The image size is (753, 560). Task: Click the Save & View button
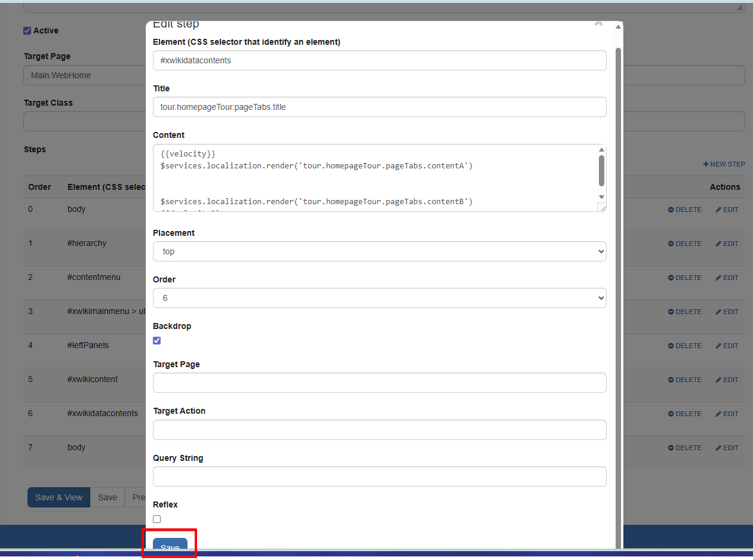[x=59, y=497]
